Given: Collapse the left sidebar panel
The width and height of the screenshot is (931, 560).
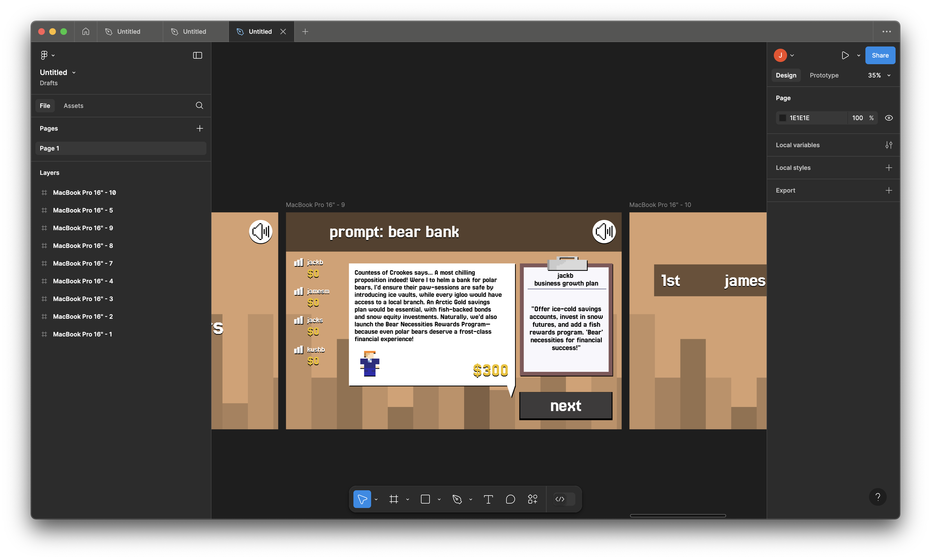Looking at the screenshot, I should (x=197, y=55).
